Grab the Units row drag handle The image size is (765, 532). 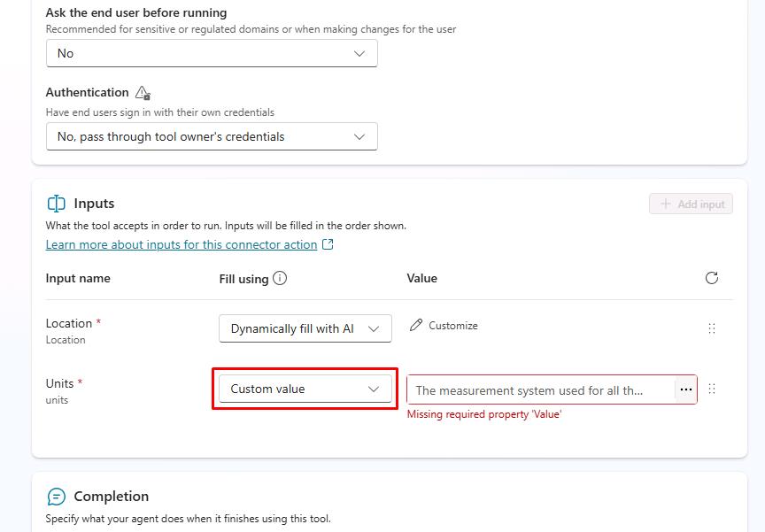712,389
